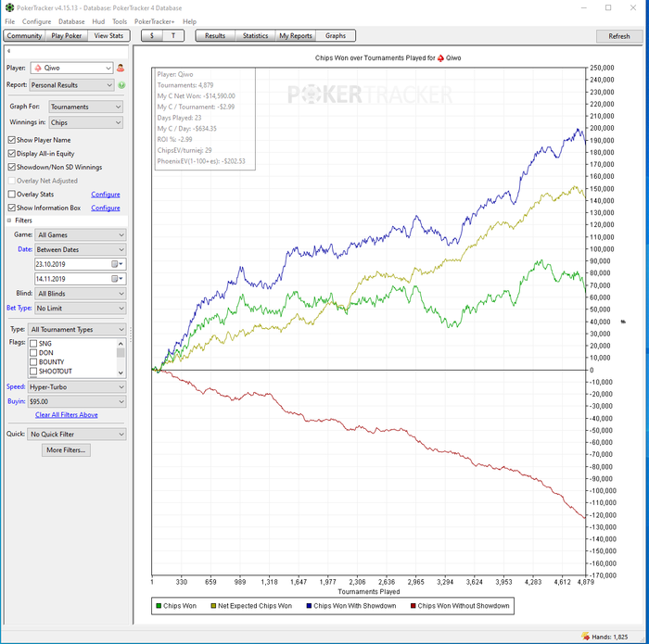649x644 pixels.
Task: Click the Chips Won Without Showdown red swatch
Action: tap(413, 606)
